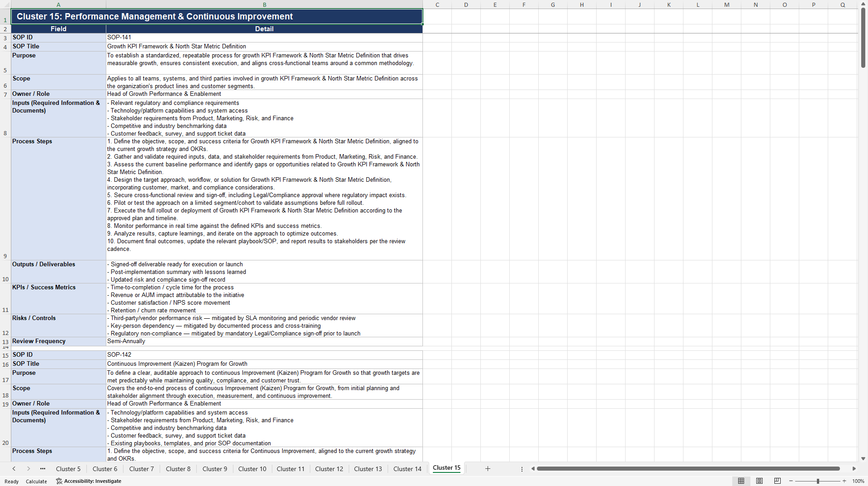Select the Semi-Annually cell
Screen dimensions: 868x486
(x=264, y=341)
